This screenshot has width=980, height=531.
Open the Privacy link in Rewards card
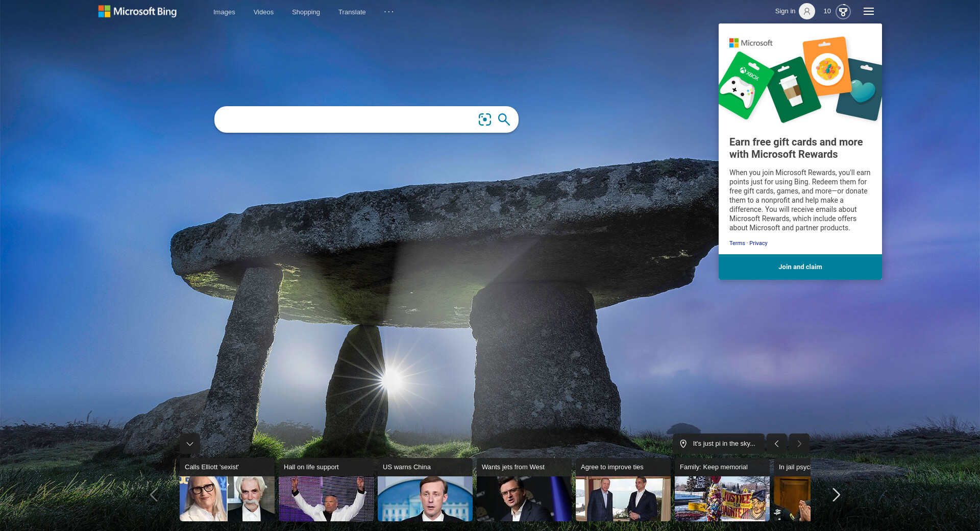point(758,243)
